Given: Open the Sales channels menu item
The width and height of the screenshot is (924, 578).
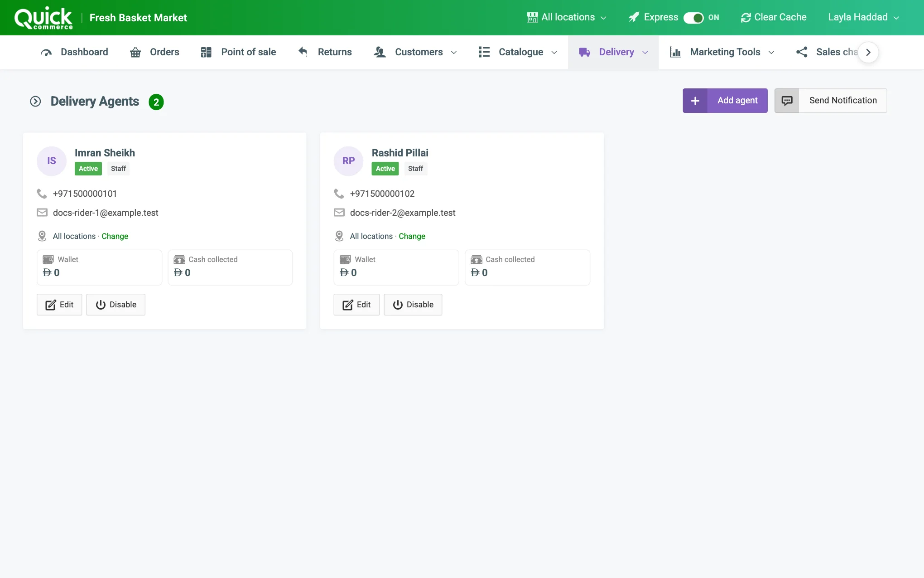Looking at the screenshot, I should pyautogui.click(x=827, y=53).
